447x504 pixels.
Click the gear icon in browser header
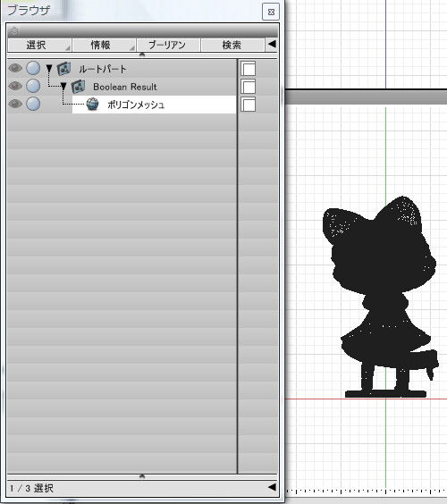(x=13, y=31)
